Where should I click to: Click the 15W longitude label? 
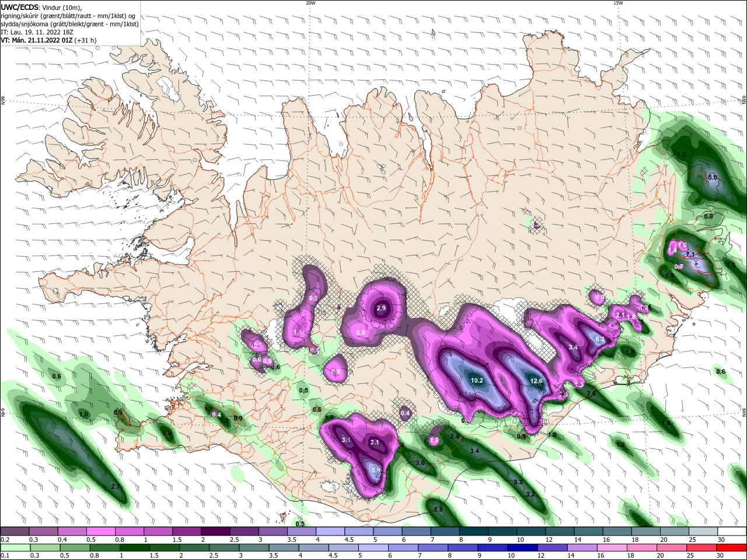tap(618, 3)
